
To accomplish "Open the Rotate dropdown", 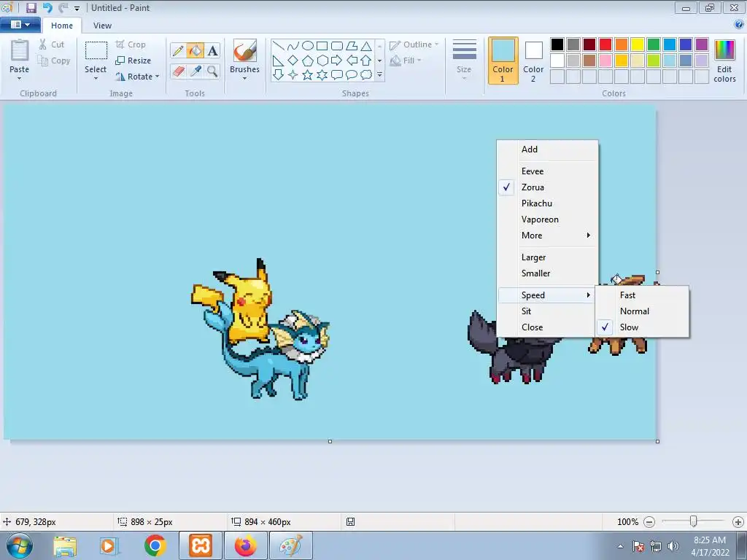I will 136,77.
